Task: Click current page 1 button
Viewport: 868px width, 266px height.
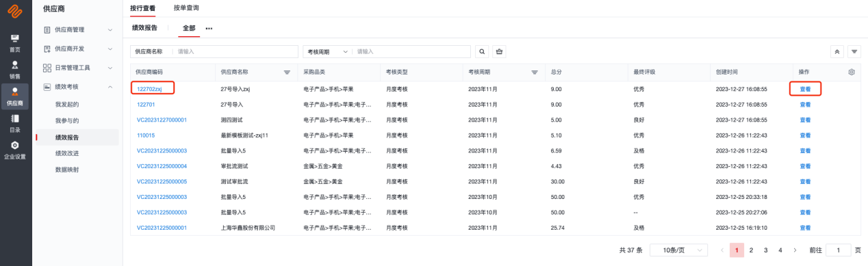Action: point(737,250)
